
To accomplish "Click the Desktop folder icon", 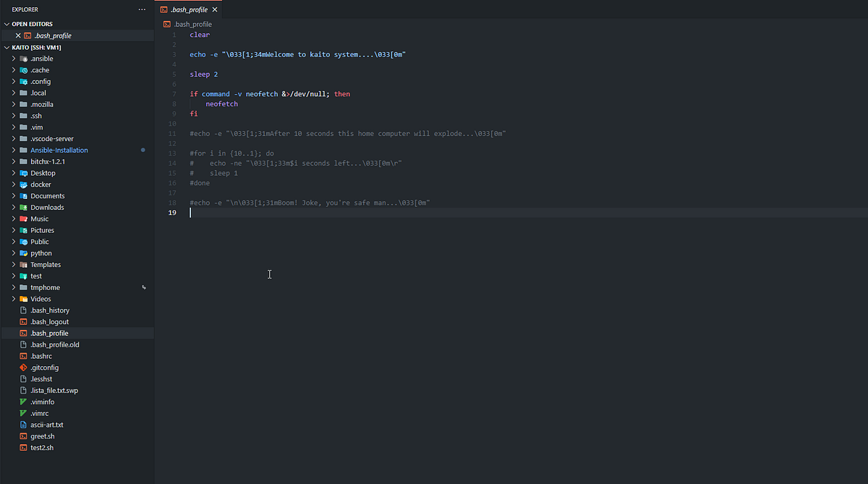I will 23,173.
